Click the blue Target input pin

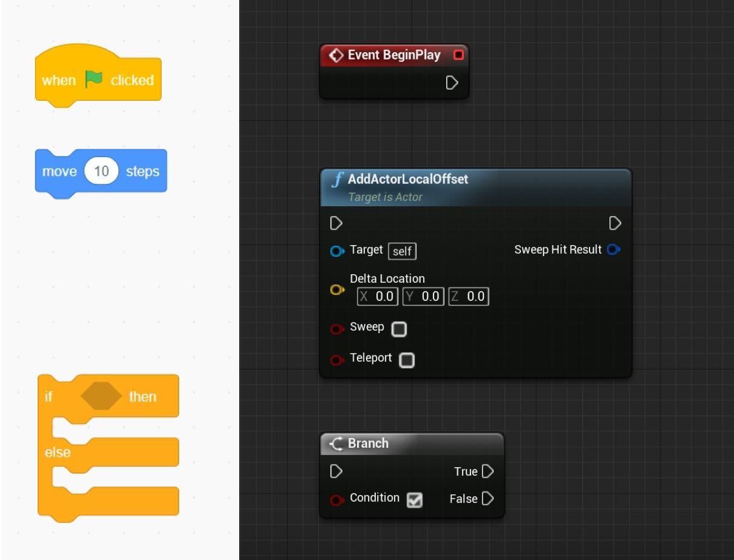(x=337, y=251)
